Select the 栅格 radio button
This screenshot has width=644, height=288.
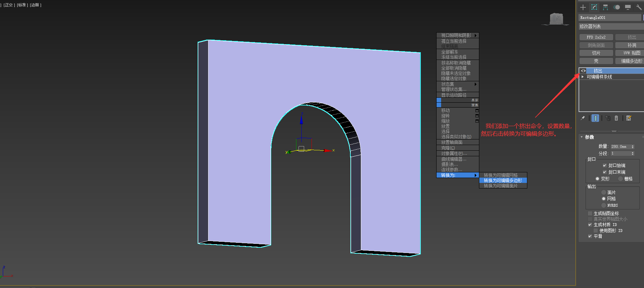click(621, 179)
